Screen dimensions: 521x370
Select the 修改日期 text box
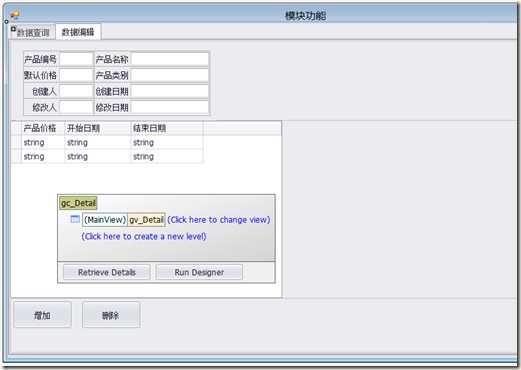click(170, 107)
